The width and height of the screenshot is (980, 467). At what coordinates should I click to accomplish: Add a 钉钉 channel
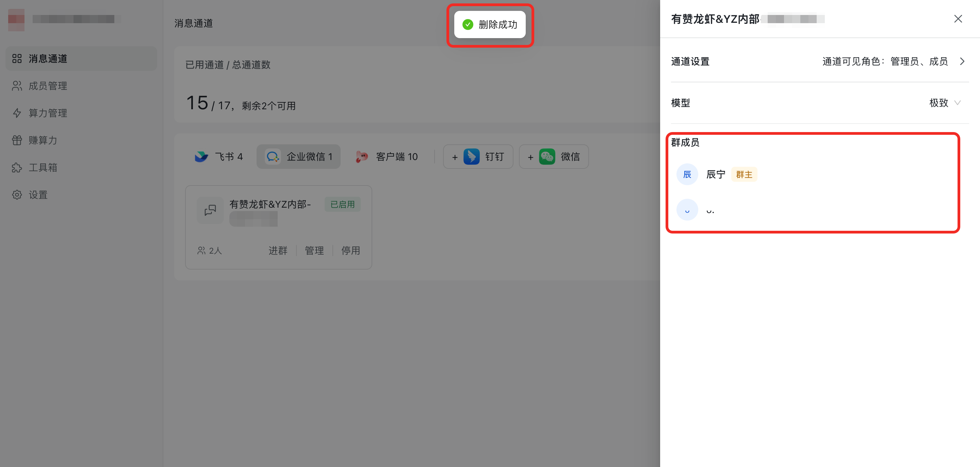click(x=478, y=157)
